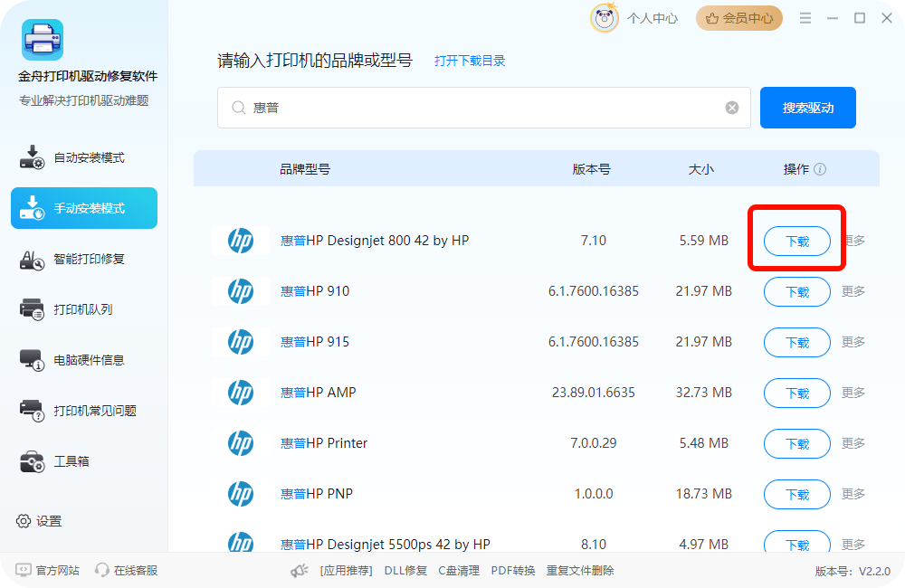Image resolution: width=905 pixels, height=588 pixels.
Task: Click 更多 for 惠普HP 915
Action: pos(853,342)
